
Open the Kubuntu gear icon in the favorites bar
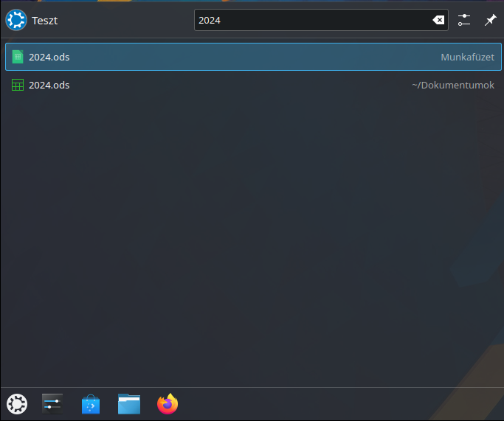pyautogui.click(x=17, y=404)
